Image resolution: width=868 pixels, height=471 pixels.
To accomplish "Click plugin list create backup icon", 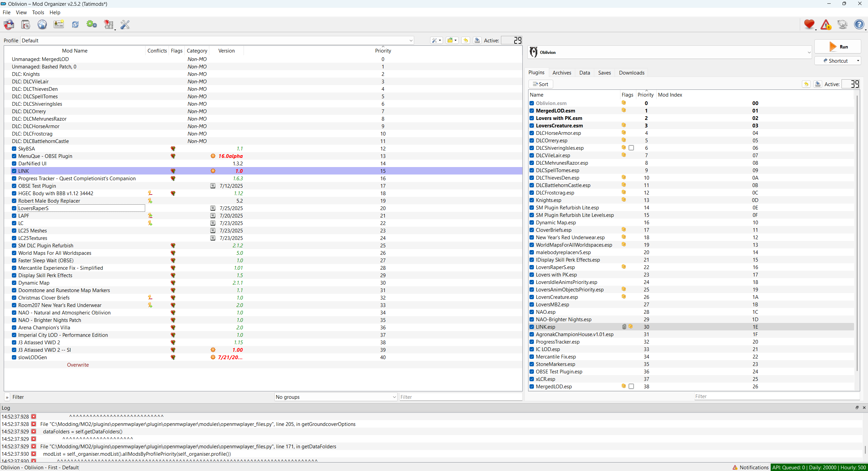I will [818, 84].
